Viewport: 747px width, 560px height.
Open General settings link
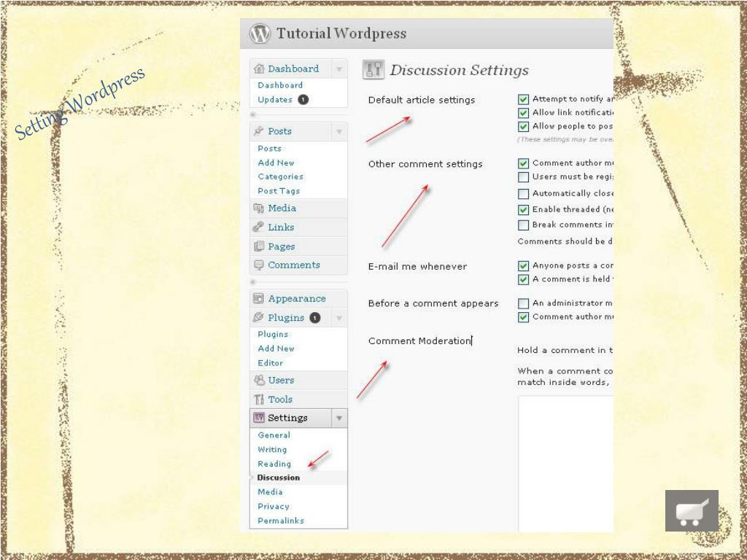pos(274,435)
